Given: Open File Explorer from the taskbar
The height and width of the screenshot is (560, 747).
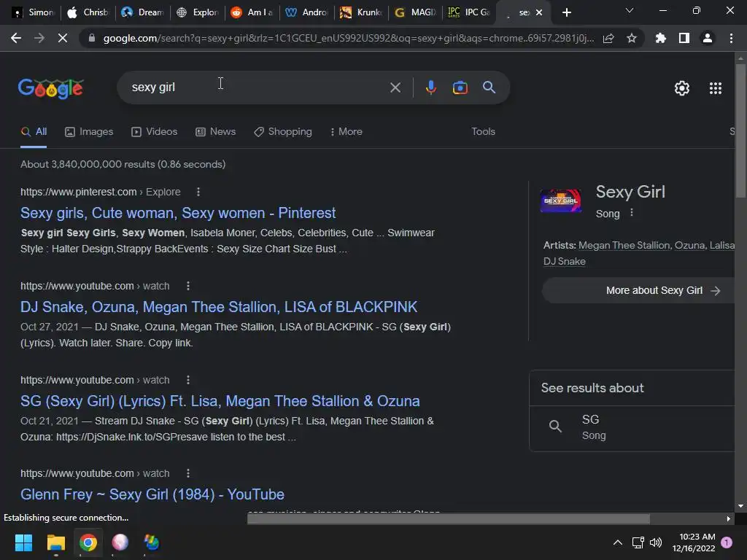Looking at the screenshot, I should [x=55, y=542].
